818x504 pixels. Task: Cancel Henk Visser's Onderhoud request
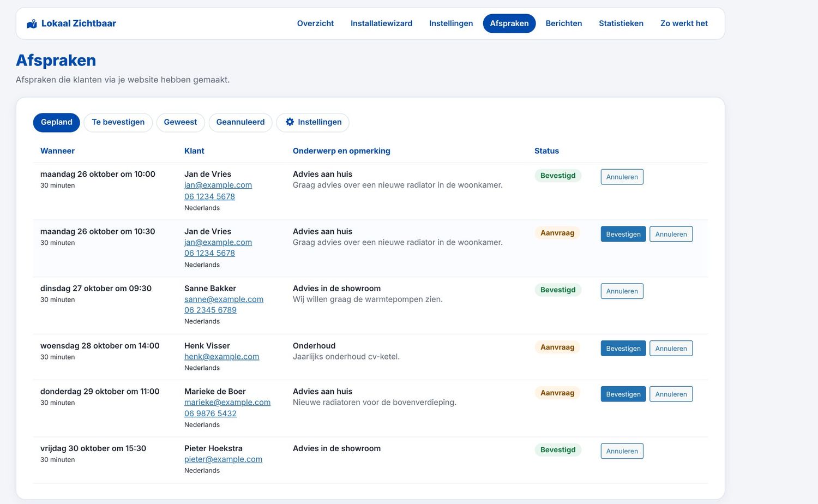pyautogui.click(x=671, y=349)
